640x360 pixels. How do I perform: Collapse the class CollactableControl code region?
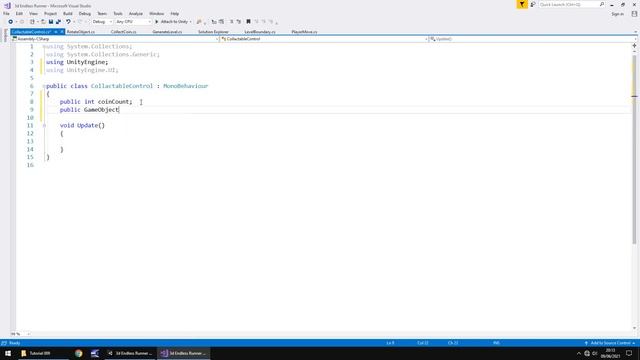pos(44,86)
